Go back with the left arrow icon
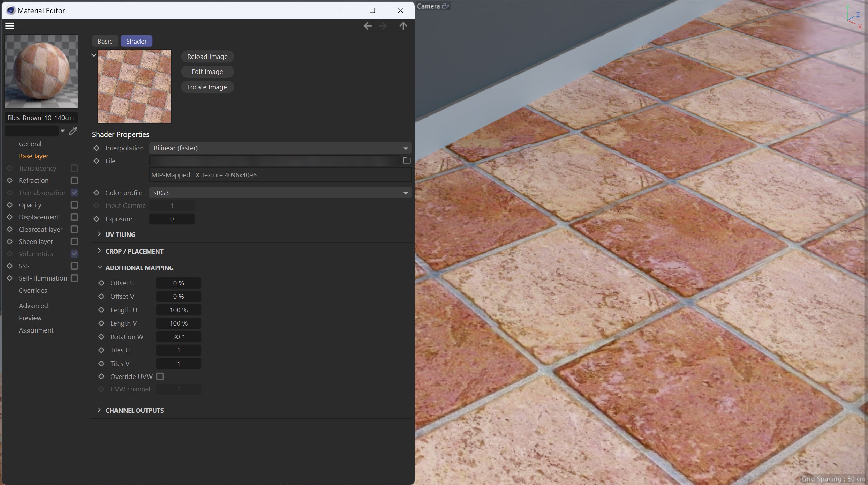This screenshot has height=485, width=868. (367, 26)
